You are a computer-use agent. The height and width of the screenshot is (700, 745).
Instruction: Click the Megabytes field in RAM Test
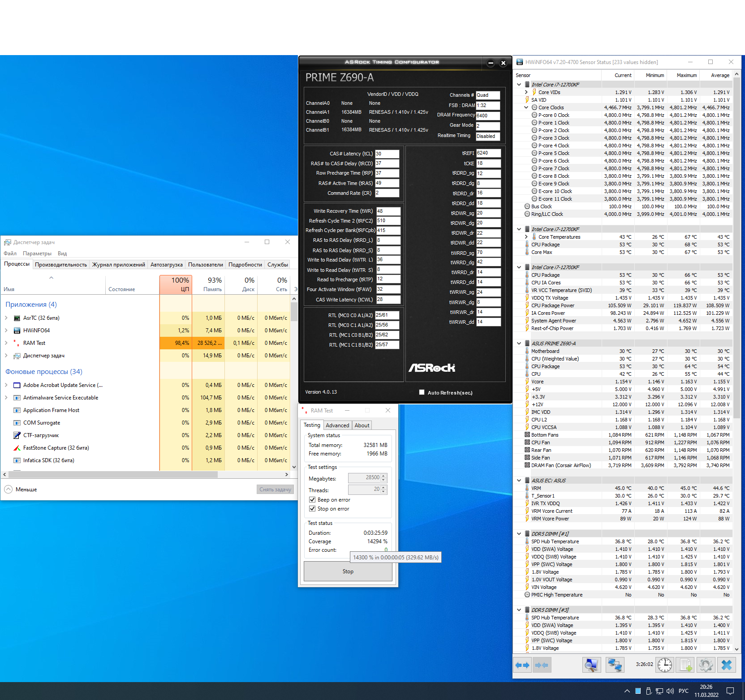pyautogui.click(x=364, y=478)
